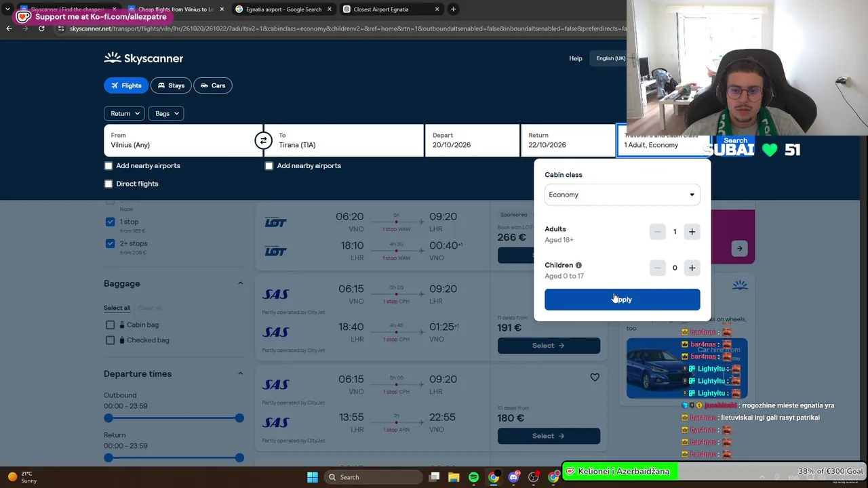Open a new browser tab
This screenshot has width=868, height=488.
(x=453, y=9)
